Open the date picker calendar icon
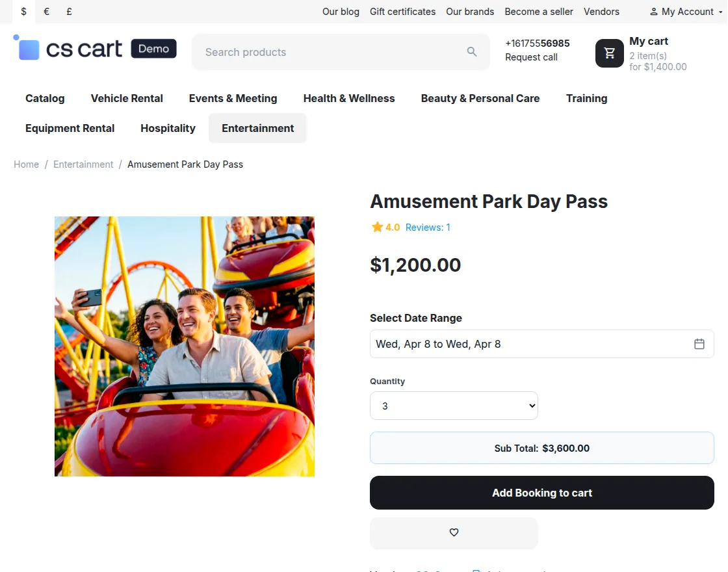728x572 pixels. [699, 344]
